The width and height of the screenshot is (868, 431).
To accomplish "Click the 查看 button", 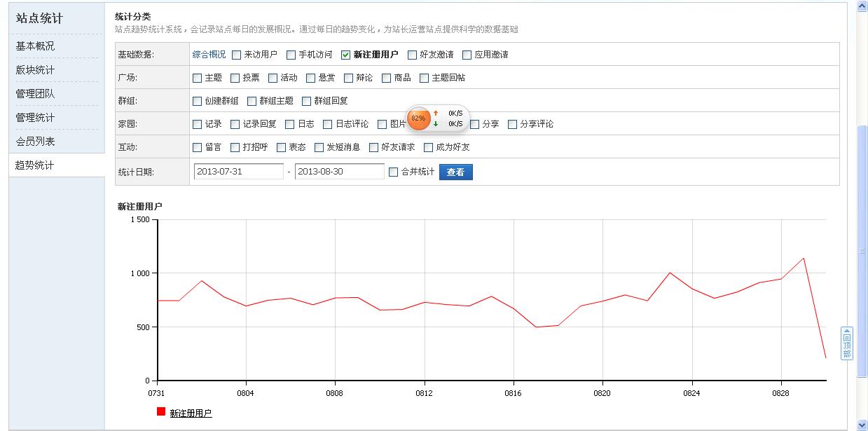I will pos(456,172).
